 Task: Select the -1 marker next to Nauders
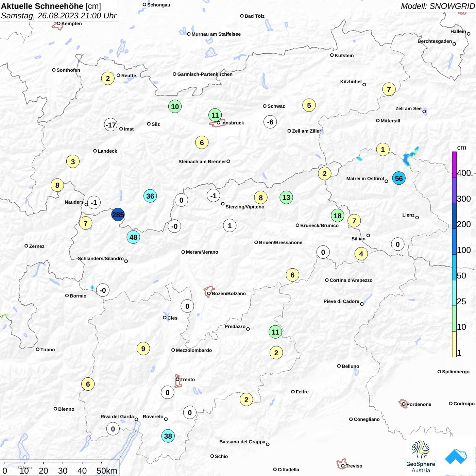click(94, 202)
